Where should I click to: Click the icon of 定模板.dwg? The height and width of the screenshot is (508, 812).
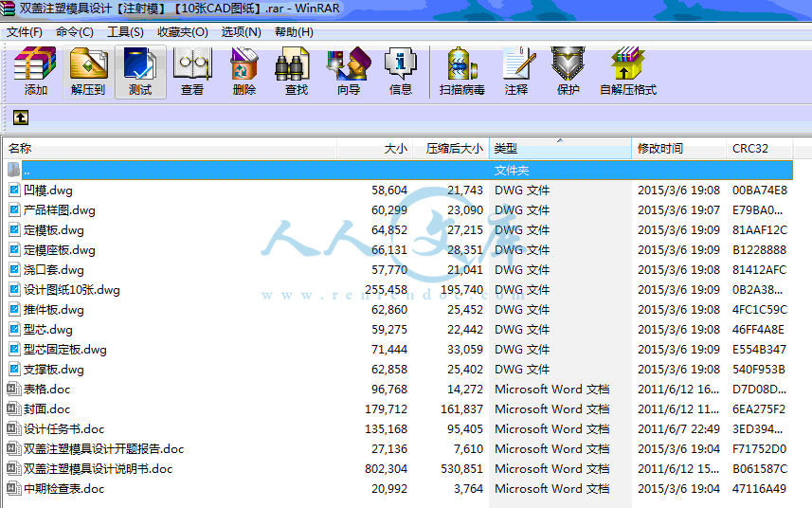(14, 230)
